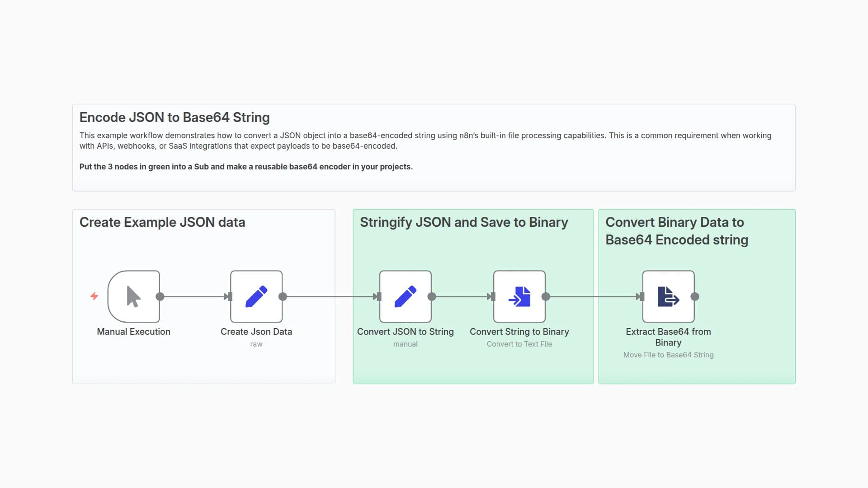Open the Convert String to Binary node
The image size is (868, 488).
coord(519,296)
